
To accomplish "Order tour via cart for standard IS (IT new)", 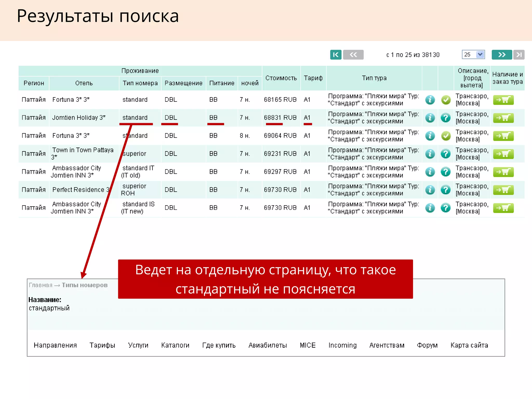I will coord(503,208).
